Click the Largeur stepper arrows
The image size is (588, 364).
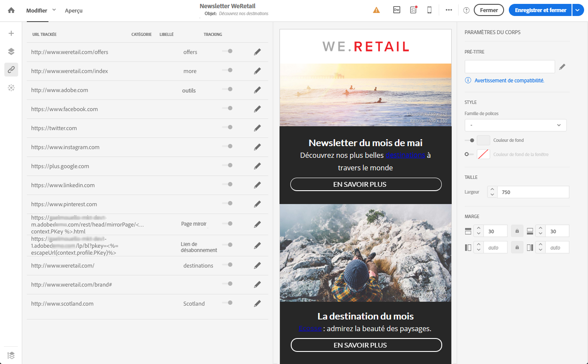[x=492, y=192]
